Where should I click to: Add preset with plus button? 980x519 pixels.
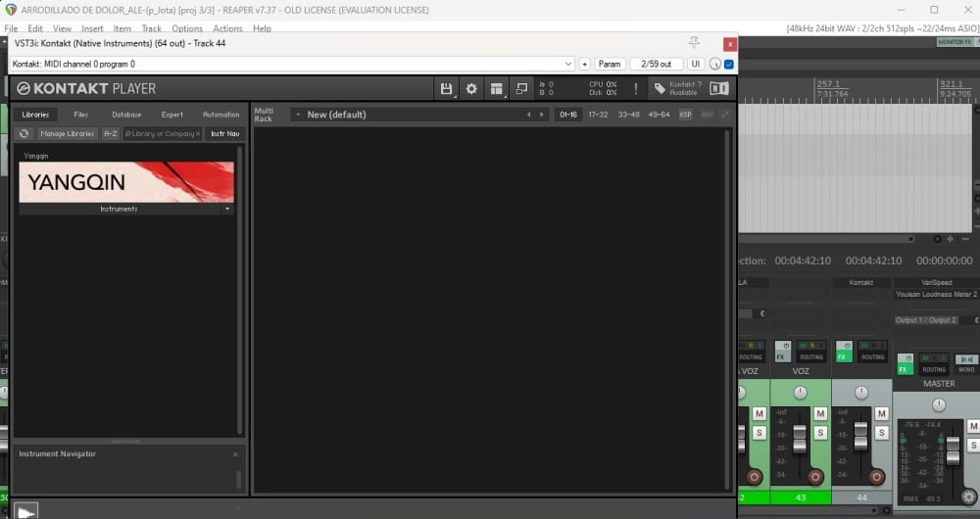(584, 64)
